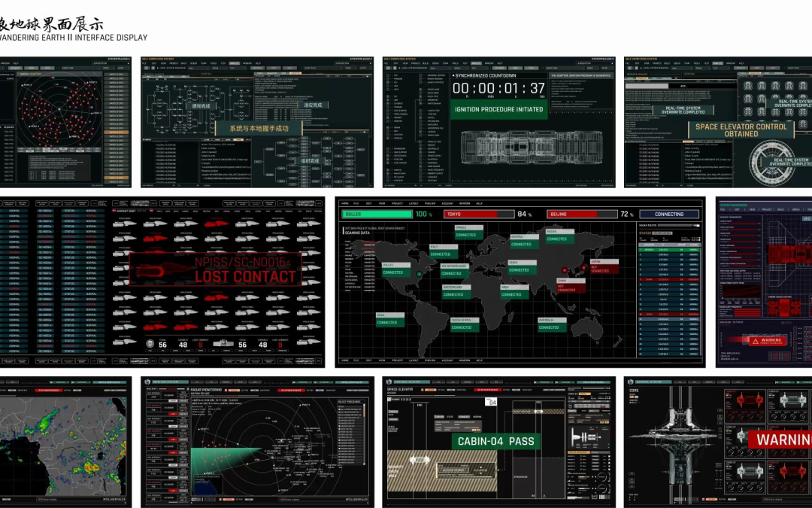Click the red China location marker on the map
Screen dimensions: 812x508
coord(565,270)
